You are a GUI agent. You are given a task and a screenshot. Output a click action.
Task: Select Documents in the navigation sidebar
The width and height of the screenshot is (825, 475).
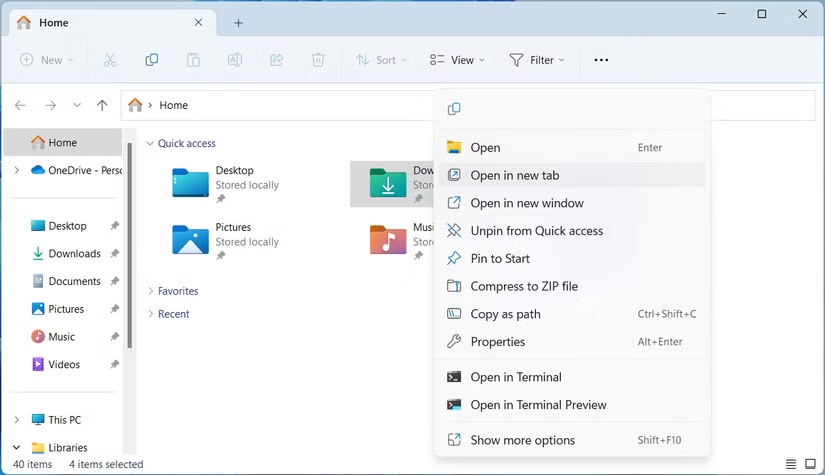coord(74,281)
